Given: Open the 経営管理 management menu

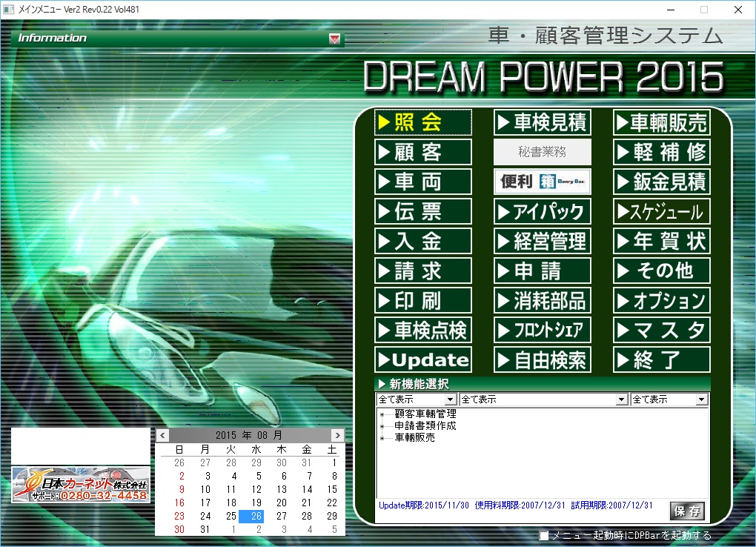Looking at the screenshot, I should [543, 241].
